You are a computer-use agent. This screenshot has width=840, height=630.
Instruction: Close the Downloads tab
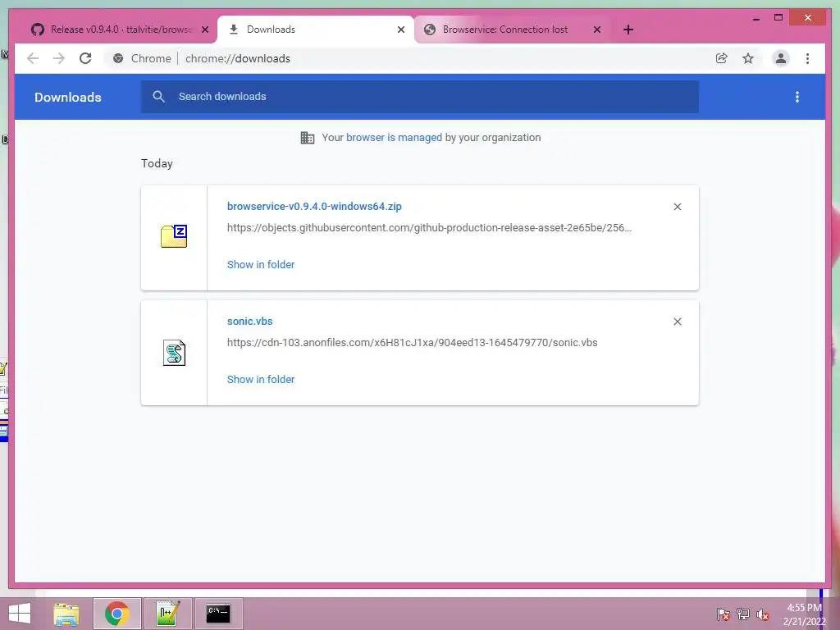[400, 30]
